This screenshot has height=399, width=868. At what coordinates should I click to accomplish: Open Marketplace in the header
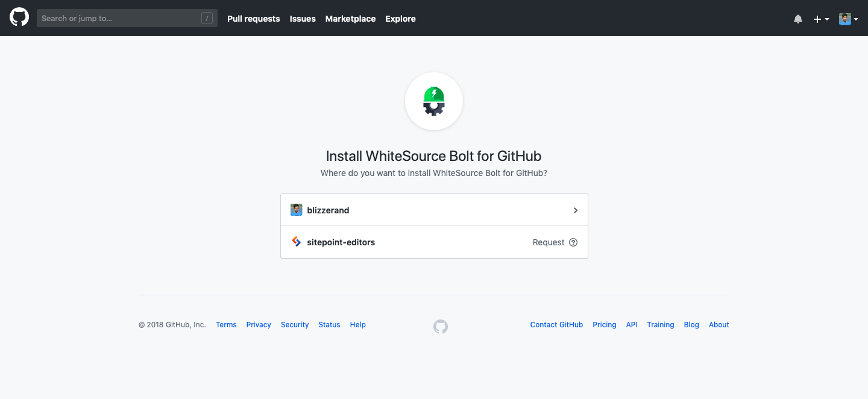click(350, 19)
